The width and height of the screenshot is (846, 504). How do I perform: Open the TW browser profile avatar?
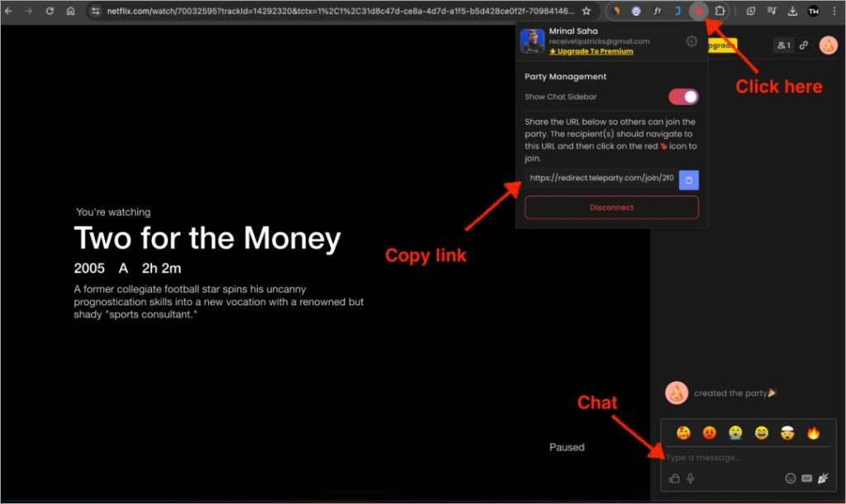click(813, 11)
